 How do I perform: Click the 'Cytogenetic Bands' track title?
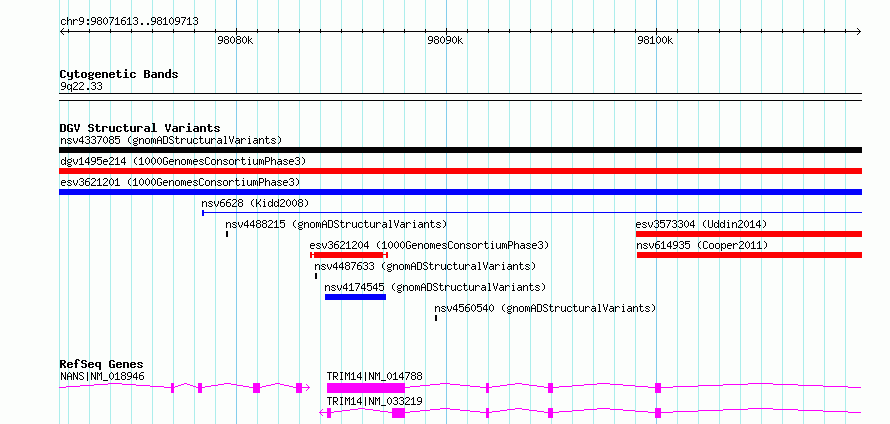tap(119, 74)
